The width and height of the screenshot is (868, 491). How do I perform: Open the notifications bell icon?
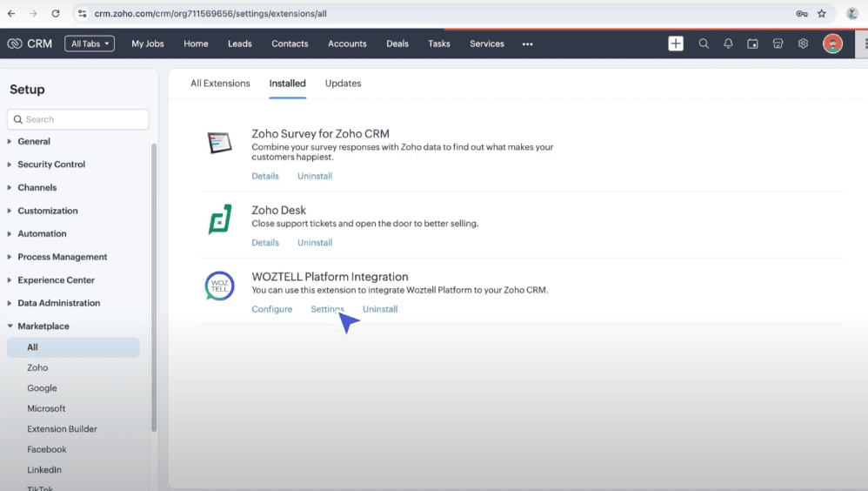point(728,44)
